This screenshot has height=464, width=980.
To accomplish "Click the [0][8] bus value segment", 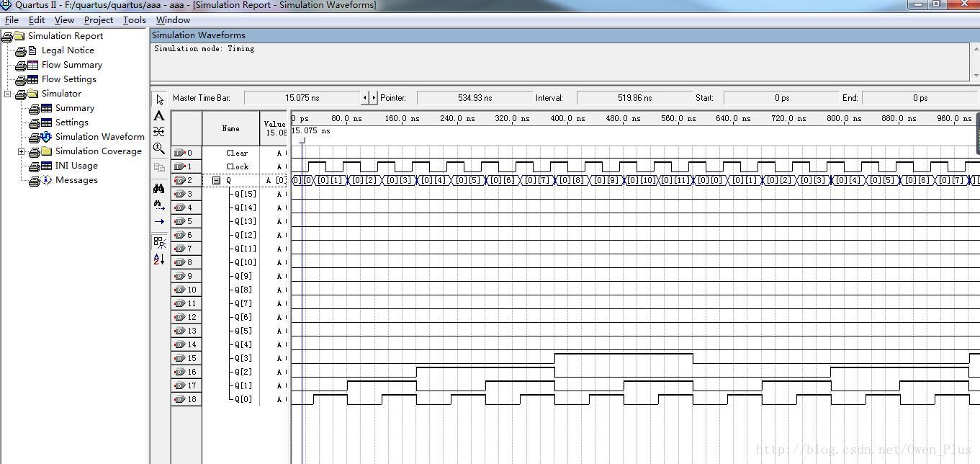I will [x=572, y=180].
